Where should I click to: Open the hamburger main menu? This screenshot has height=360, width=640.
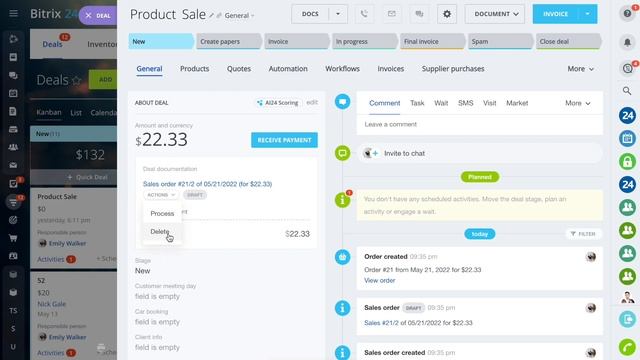[x=13, y=13]
